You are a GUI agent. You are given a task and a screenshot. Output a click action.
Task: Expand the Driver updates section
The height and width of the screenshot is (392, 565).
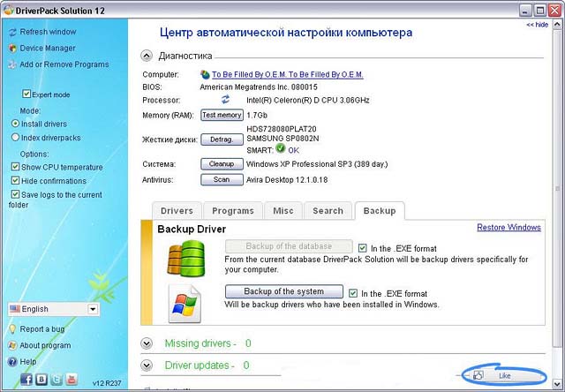tap(147, 366)
